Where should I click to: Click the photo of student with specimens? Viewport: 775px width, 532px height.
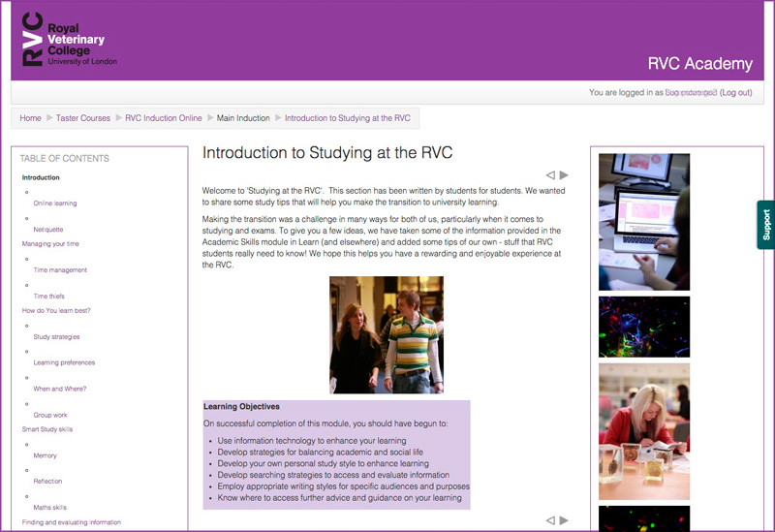(x=644, y=431)
